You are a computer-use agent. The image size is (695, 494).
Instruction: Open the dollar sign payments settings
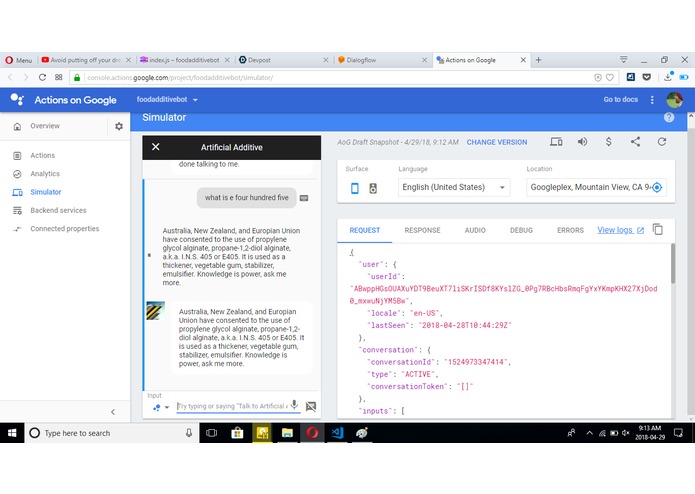609,142
